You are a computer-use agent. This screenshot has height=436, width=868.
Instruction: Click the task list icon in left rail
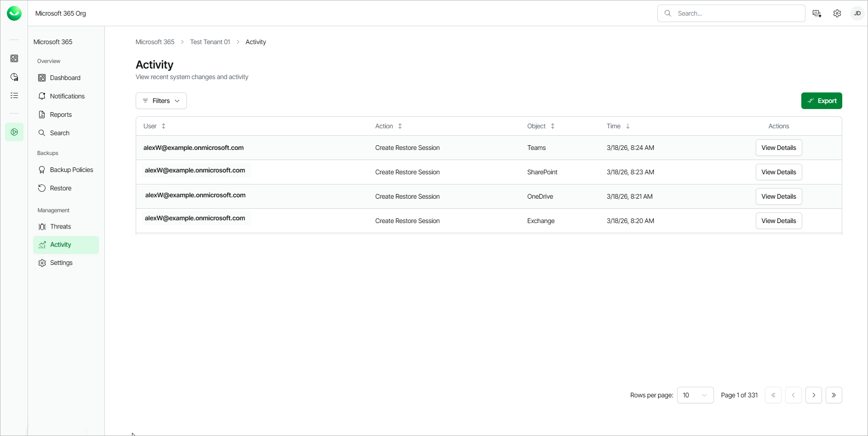(14, 95)
